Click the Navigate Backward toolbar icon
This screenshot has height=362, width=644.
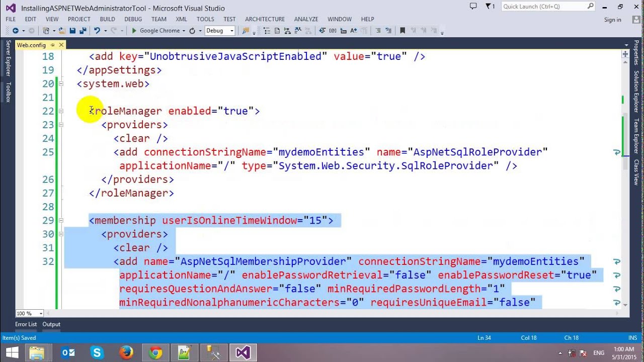click(x=16, y=31)
